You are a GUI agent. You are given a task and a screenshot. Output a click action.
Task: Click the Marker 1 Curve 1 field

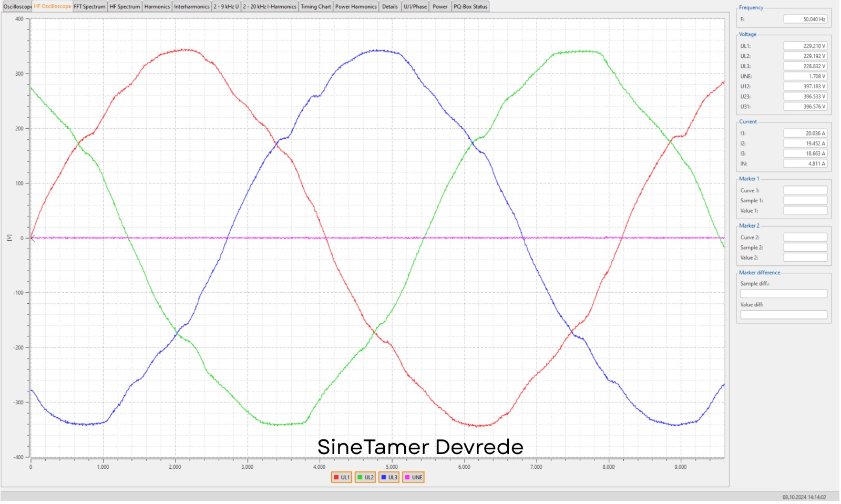click(x=805, y=191)
